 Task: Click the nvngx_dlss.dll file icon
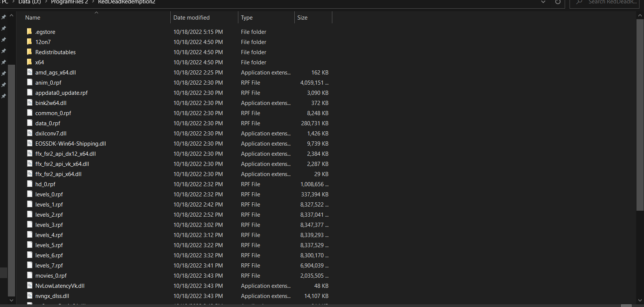[x=30, y=296]
